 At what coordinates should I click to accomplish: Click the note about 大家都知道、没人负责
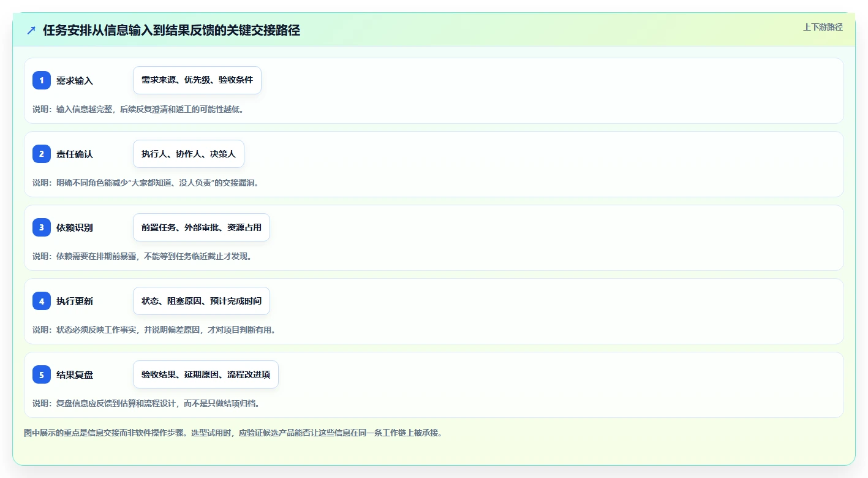click(146, 183)
